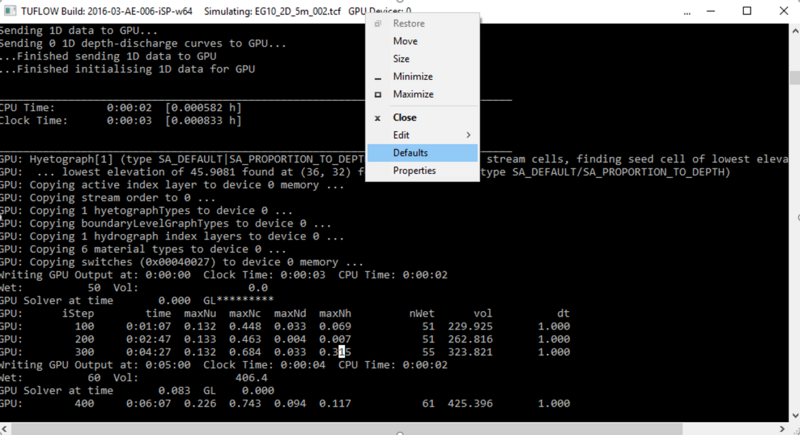This screenshot has width=800, height=435.
Task: Choose Close from the context menu
Action: (x=422, y=117)
